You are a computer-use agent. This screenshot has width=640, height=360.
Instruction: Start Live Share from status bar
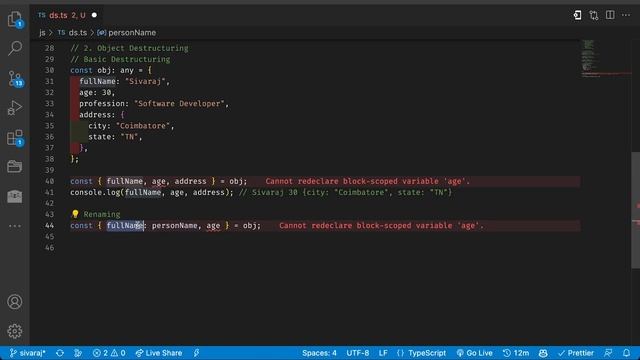pos(159,353)
